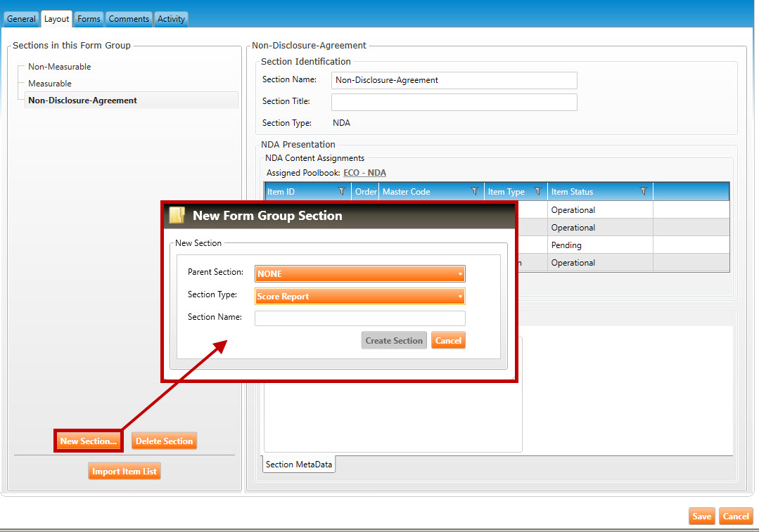
Task: Click the Item Status column filter icon
Action: point(643,191)
